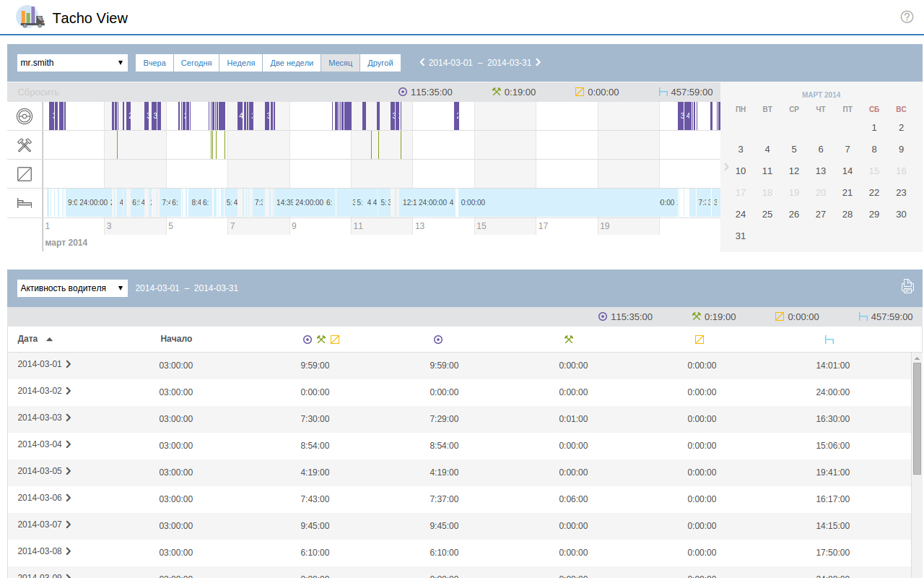
Task: Click the Tacho View truck logo
Action: point(30,17)
